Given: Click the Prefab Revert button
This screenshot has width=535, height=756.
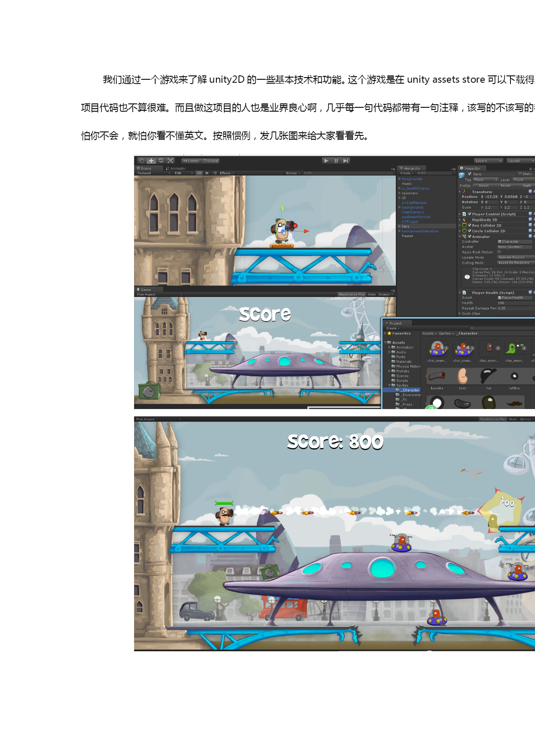Looking at the screenshot, I should click(x=506, y=186).
